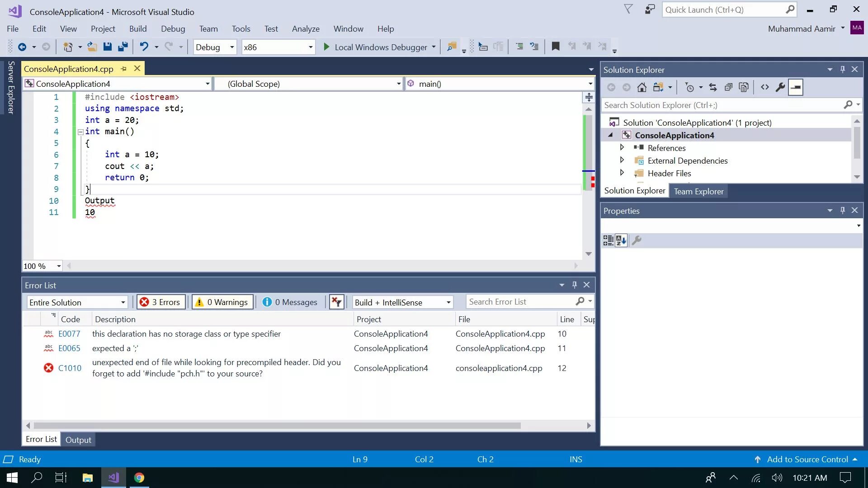
Task: Click the Quick Launch search box
Action: tap(729, 9)
